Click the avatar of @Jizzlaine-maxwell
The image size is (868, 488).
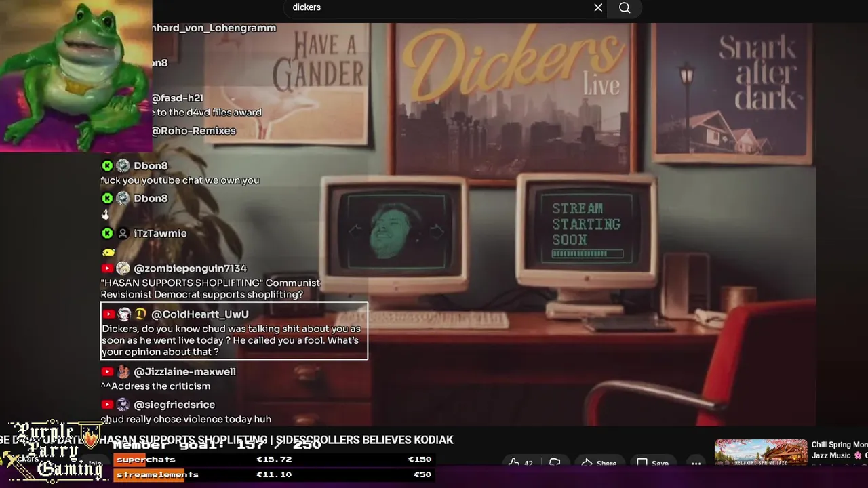coord(123,371)
